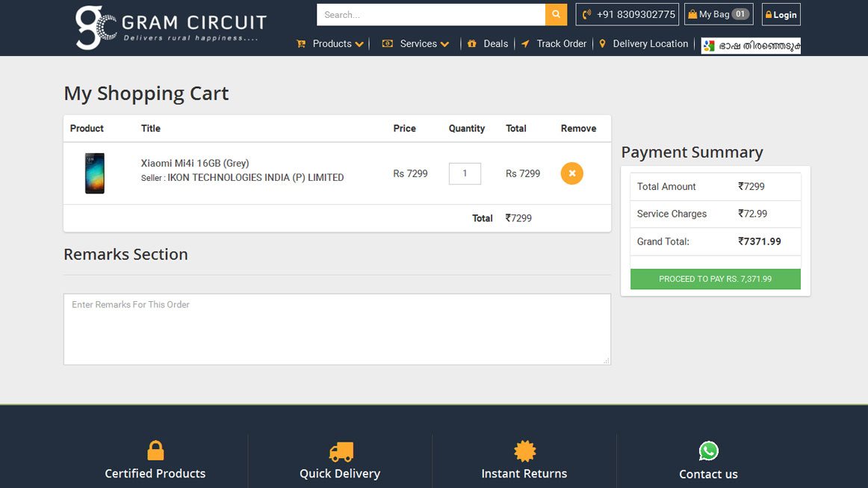Image resolution: width=868 pixels, height=488 pixels.
Task: Proceed to pay Rs. 7,371.99
Action: click(x=715, y=279)
